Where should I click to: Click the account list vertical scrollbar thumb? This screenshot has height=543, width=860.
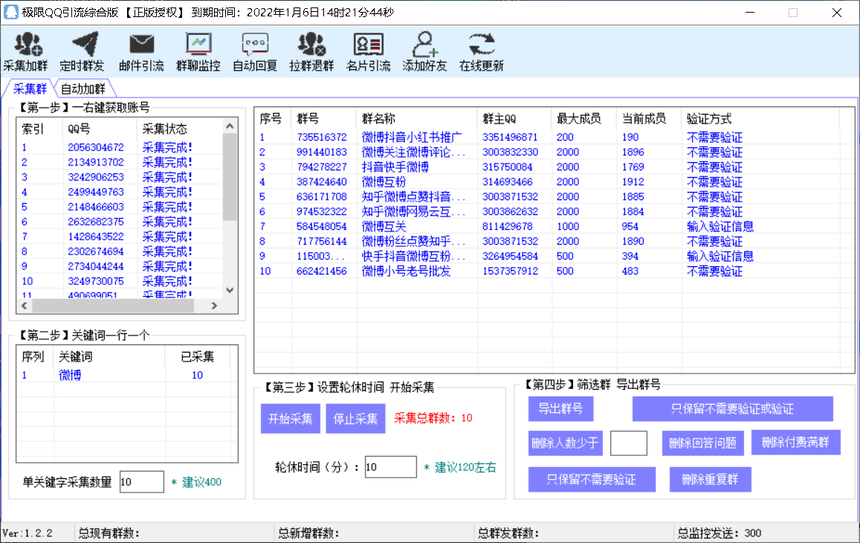tap(230, 177)
